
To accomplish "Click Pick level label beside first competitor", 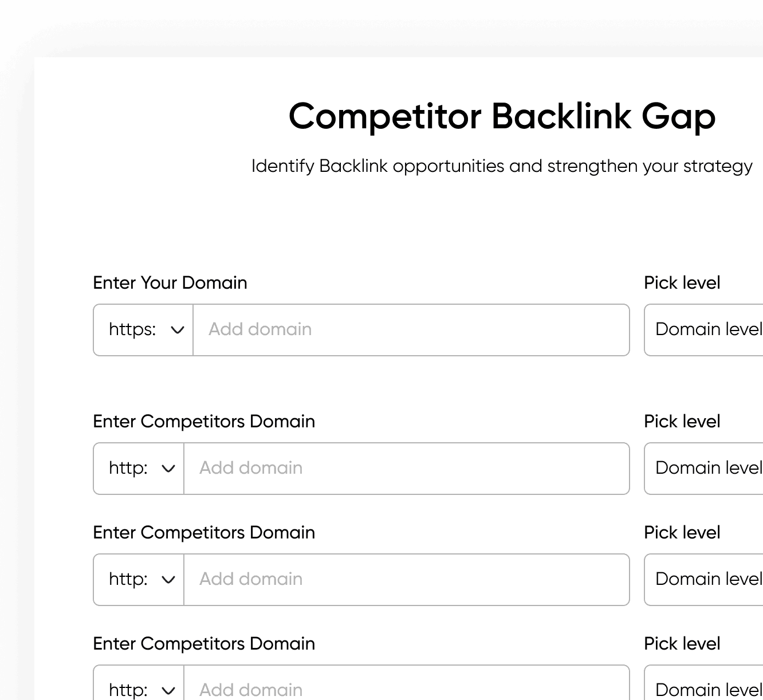I will point(682,422).
